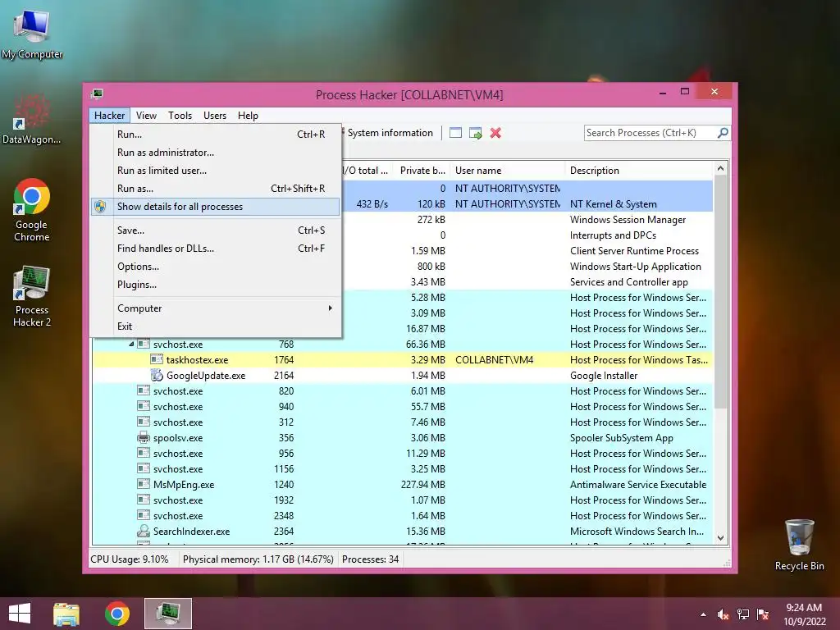Sort by User name column header

(x=507, y=171)
